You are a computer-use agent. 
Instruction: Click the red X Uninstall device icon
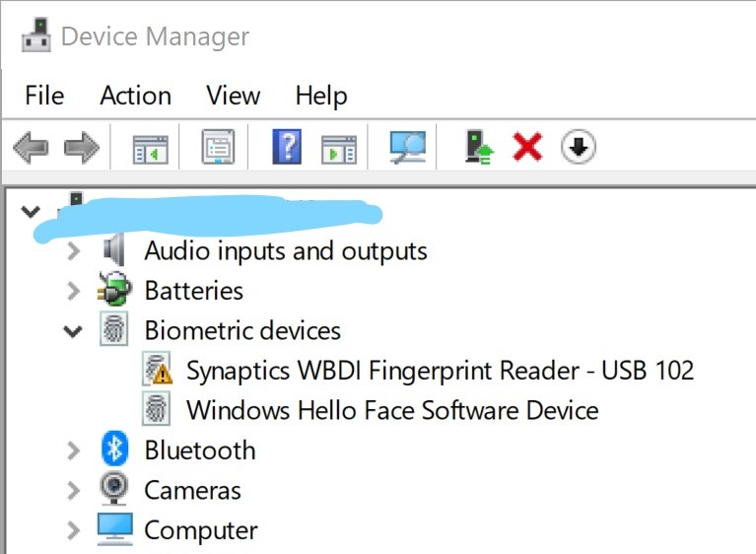(x=527, y=148)
